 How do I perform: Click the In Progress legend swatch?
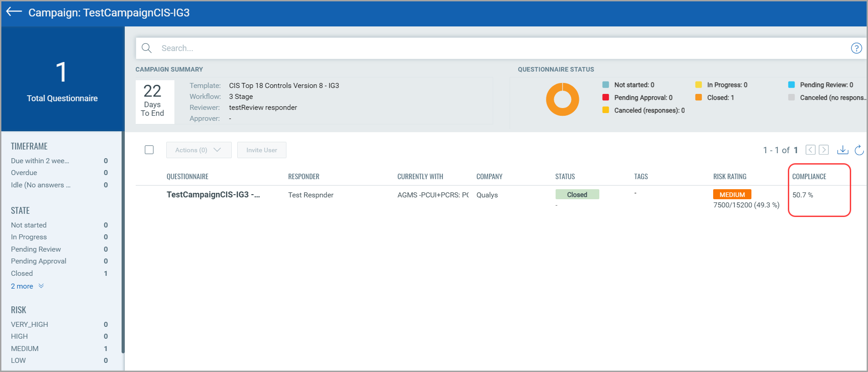coord(698,85)
